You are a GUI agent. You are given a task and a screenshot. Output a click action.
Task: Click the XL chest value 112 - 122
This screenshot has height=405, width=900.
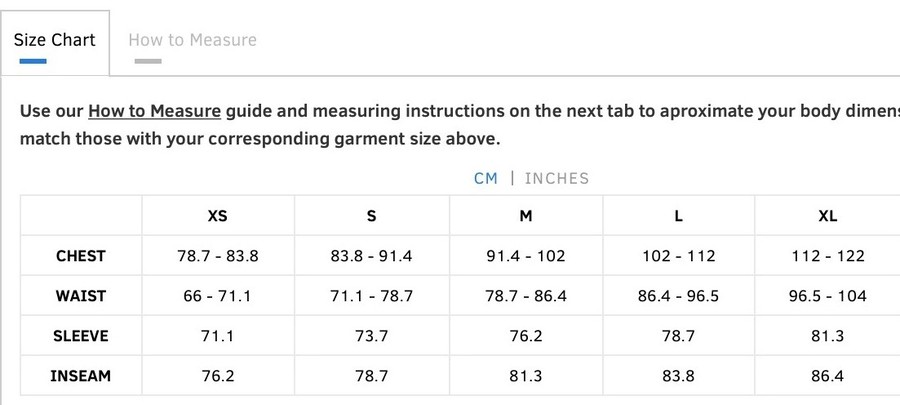click(x=828, y=256)
